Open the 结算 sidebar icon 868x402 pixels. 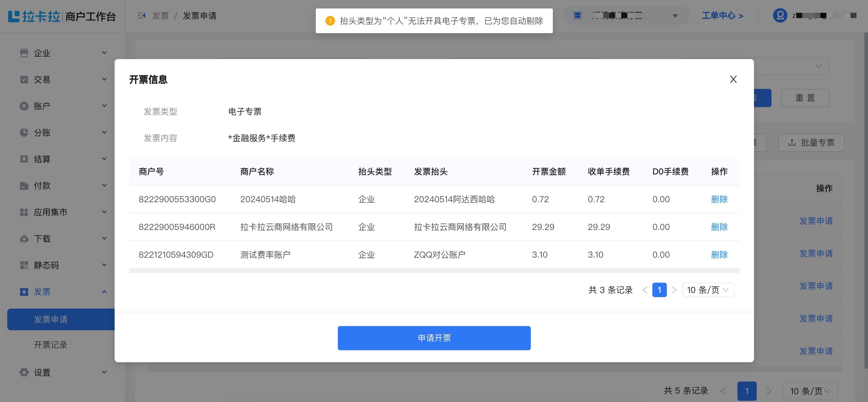click(x=24, y=159)
